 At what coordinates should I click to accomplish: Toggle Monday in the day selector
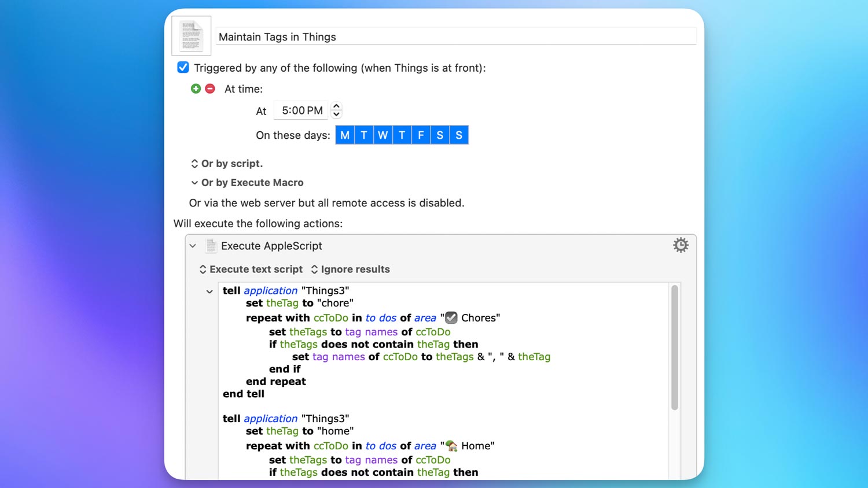[x=345, y=135]
